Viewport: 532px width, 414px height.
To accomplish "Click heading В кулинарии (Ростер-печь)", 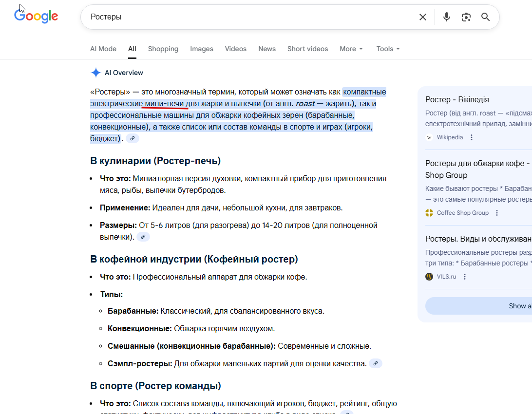I will tap(155, 161).
